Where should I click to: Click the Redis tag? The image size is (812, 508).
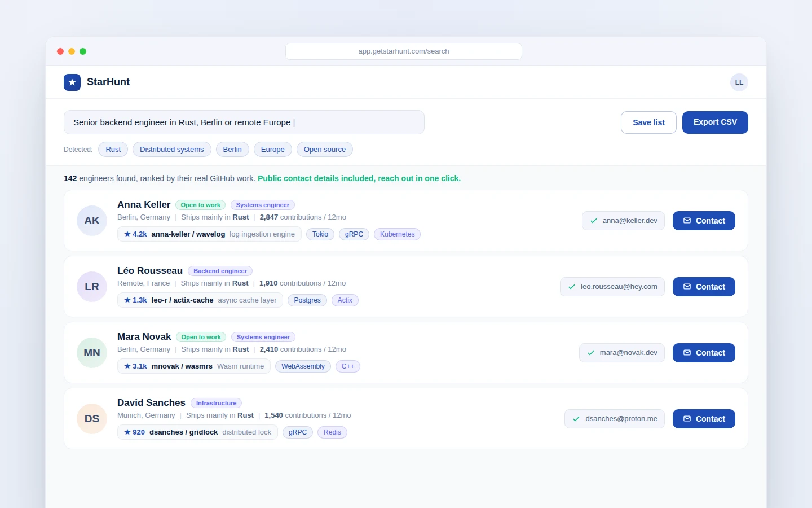[x=332, y=432]
